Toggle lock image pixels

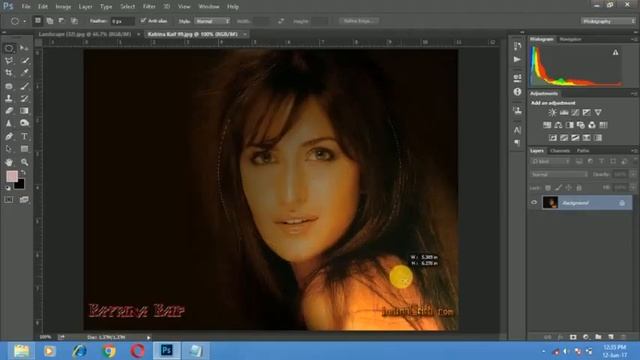(558, 188)
